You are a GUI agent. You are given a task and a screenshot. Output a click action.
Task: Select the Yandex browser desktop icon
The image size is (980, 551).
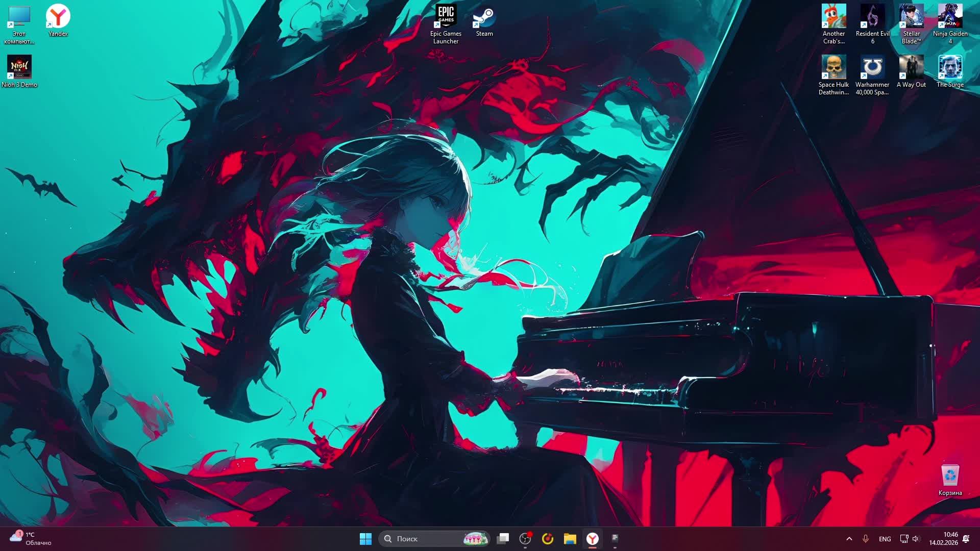58,17
